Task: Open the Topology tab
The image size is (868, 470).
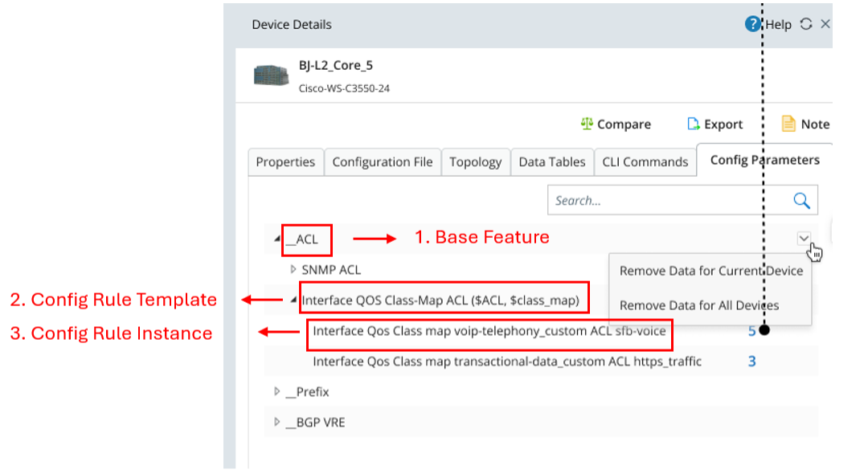Action: coord(476,161)
